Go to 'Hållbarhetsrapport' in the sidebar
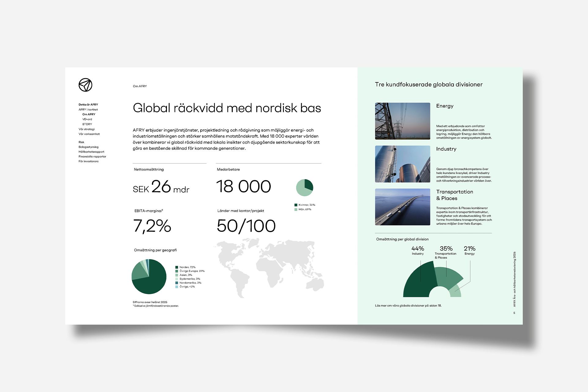The width and height of the screenshot is (588, 392). pyautogui.click(x=91, y=152)
